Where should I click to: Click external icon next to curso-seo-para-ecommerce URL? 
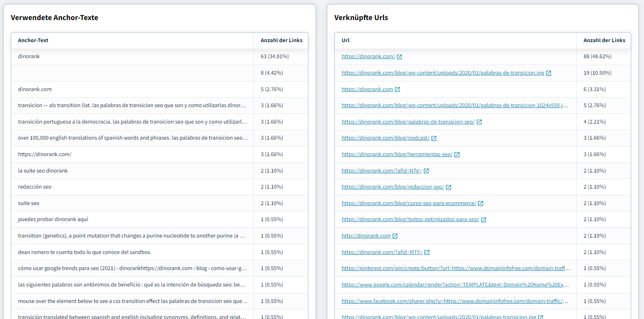pyautogui.click(x=480, y=203)
